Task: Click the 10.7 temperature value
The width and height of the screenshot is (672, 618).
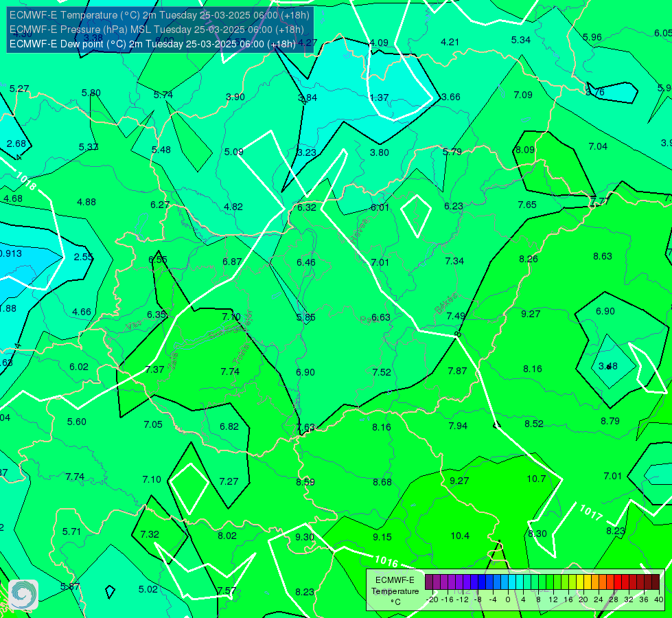Action: tap(536, 479)
